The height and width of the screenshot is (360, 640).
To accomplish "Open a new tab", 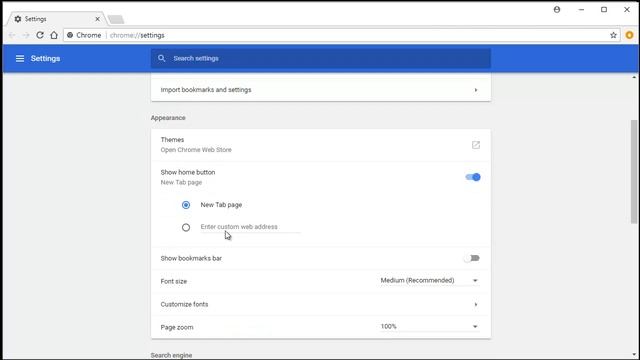I will pos(116,19).
